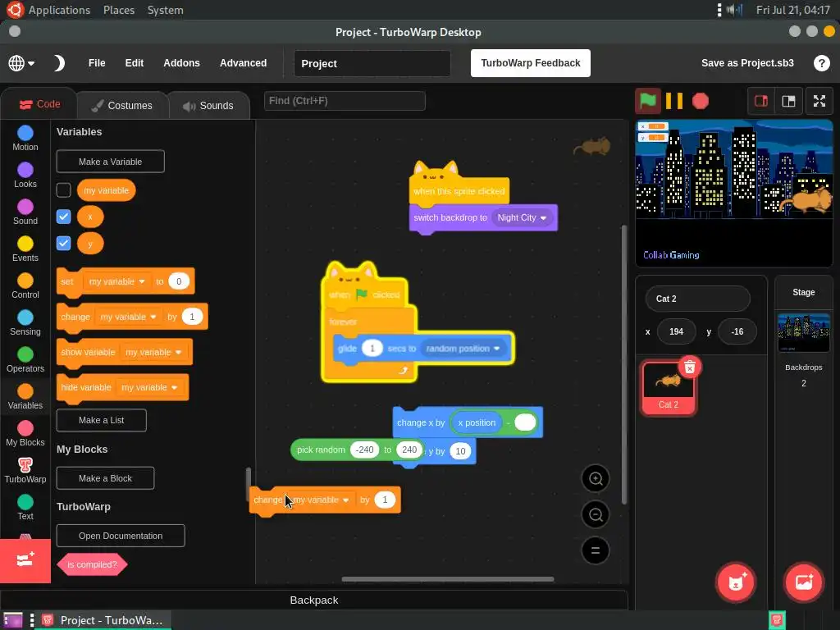Select the Events block category
Image resolution: width=840 pixels, height=630 pixels.
click(x=25, y=249)
